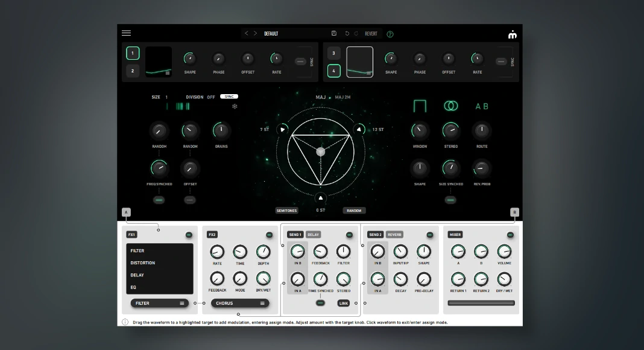The image size is (644, 350).
Task: Click the overlapping circles stereo icon
Action: point(450,106)
